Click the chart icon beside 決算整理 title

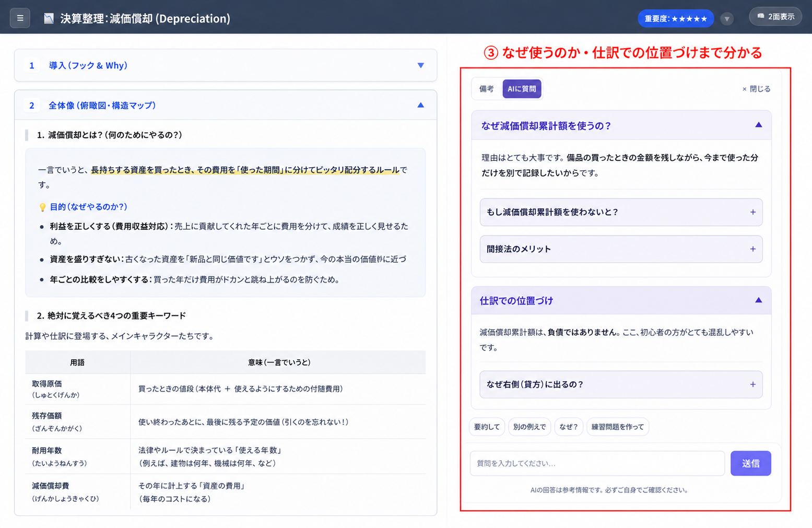49,19
